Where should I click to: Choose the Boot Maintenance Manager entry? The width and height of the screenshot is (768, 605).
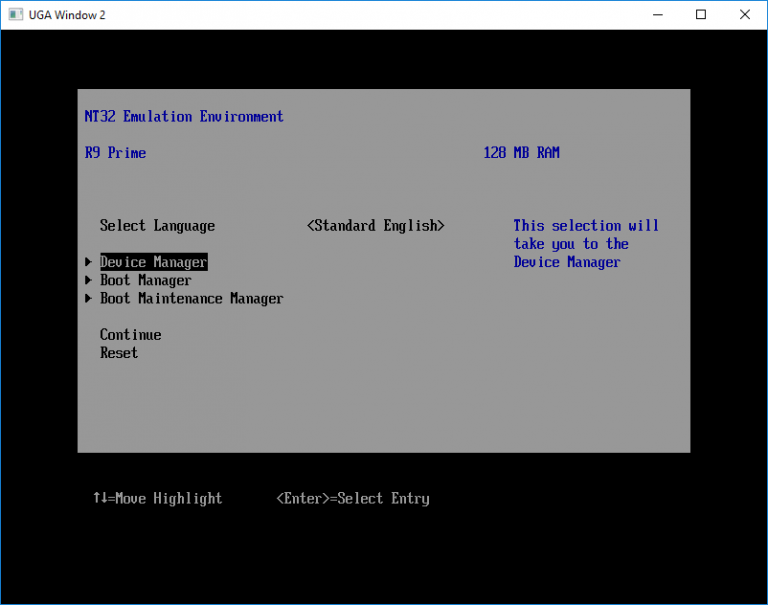coord(191,299)
